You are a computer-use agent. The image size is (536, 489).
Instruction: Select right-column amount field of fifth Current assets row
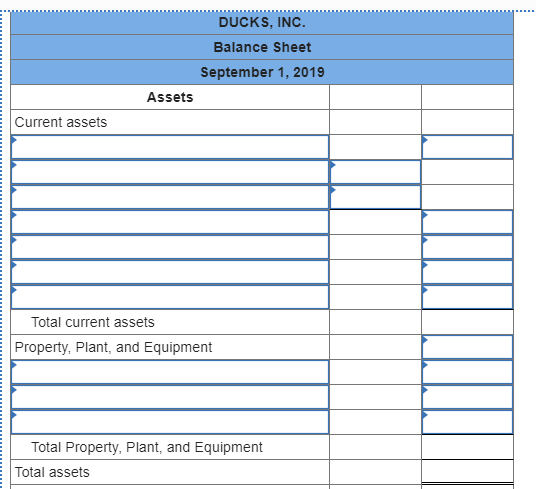coord(467,247)
